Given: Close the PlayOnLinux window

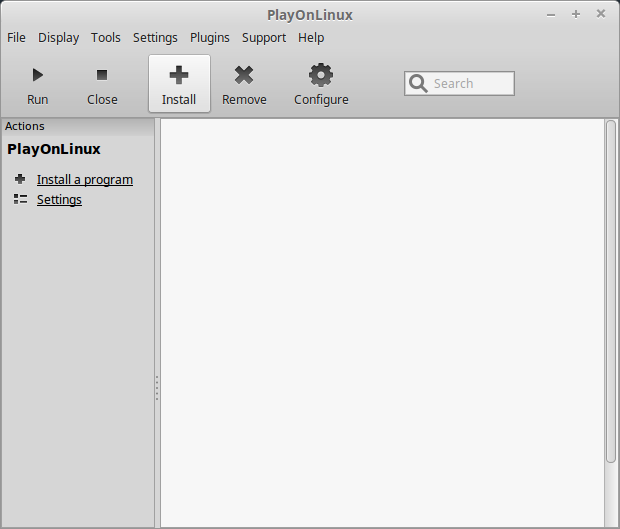Looking at the screenshot, I should point(601,14).
